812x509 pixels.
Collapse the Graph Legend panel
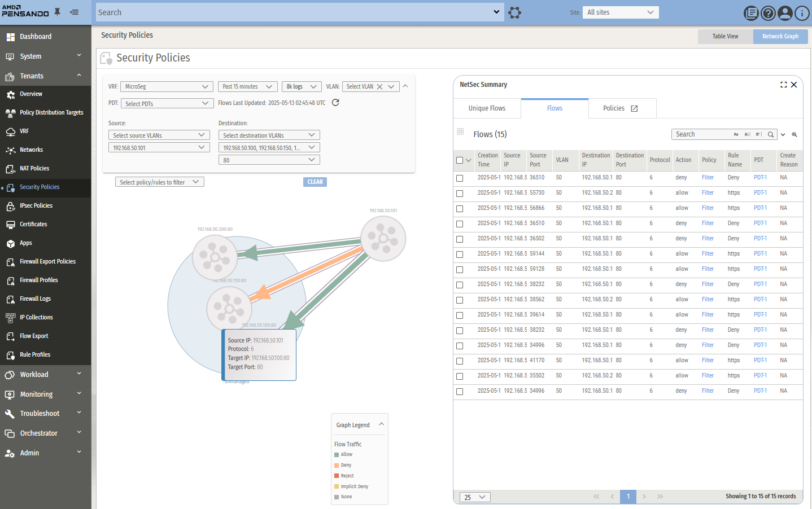coord(381,424)
